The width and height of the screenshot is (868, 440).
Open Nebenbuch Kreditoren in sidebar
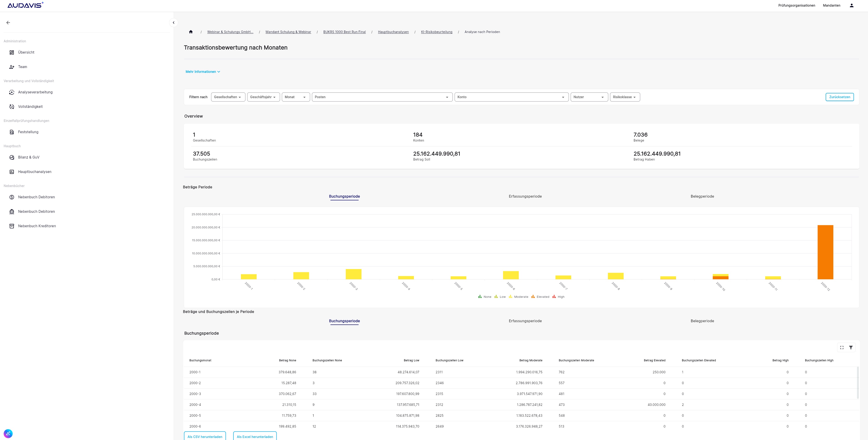37,226
